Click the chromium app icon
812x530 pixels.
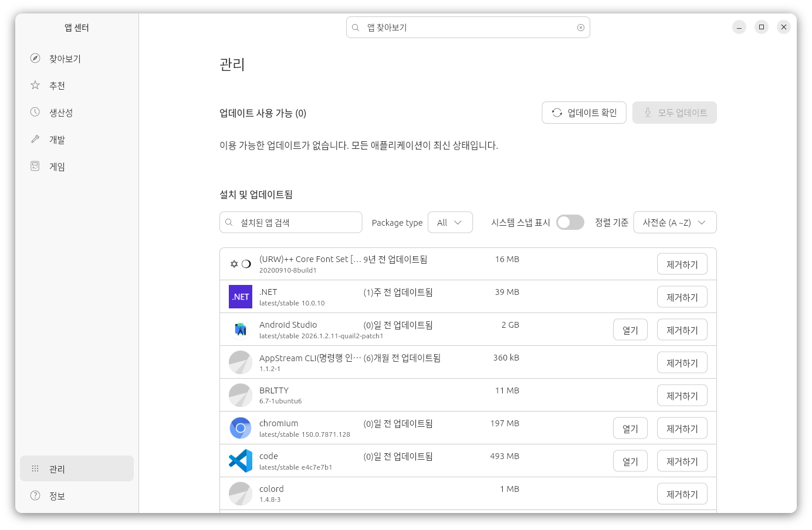pos(241,428)
